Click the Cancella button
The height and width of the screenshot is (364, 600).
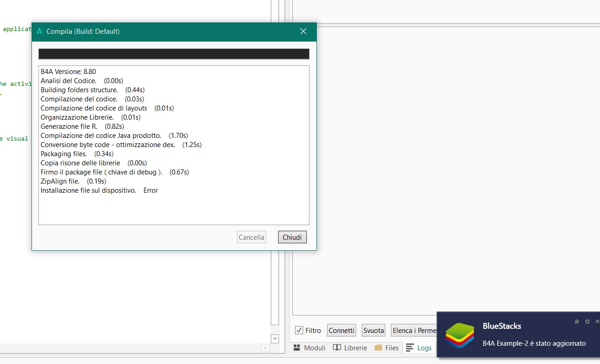pos(252,237)
